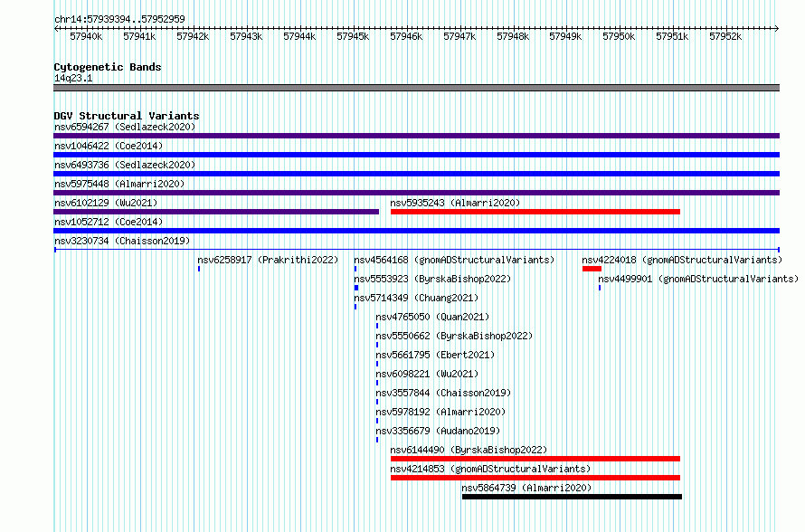Click the dark purple bar under nsv6594267
The image size is (805, 532).
tap(416, 136)
